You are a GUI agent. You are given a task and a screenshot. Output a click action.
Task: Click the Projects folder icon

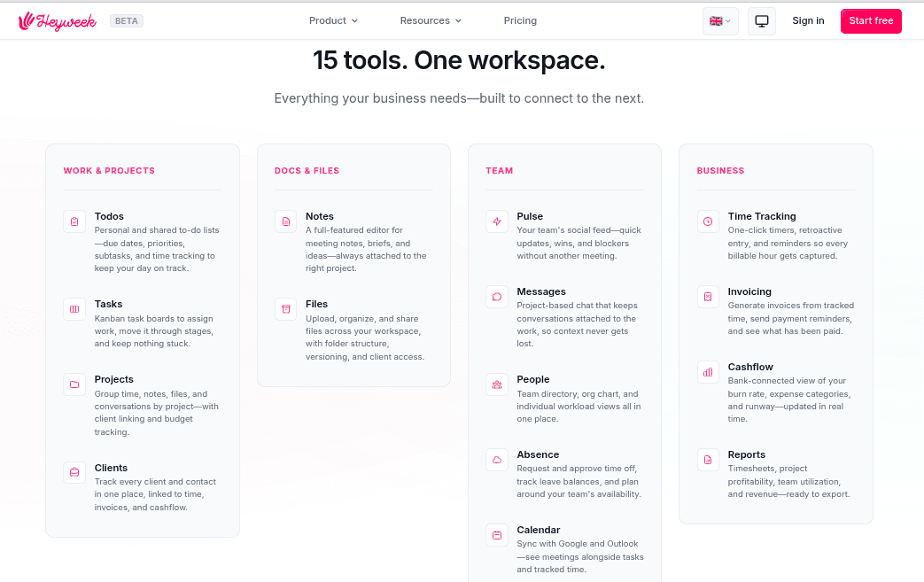pos(74,384)
